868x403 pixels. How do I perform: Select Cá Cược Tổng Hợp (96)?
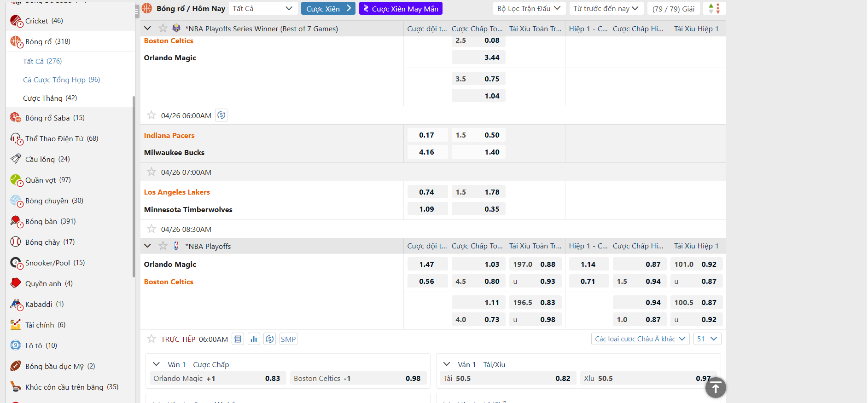point(62,80)
